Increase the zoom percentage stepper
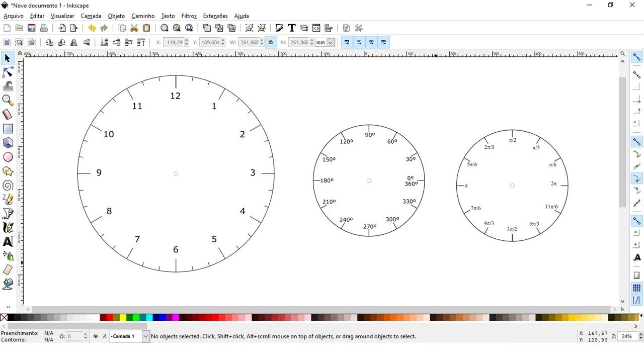The image size is (644, 362). click(x=640, y=334)
